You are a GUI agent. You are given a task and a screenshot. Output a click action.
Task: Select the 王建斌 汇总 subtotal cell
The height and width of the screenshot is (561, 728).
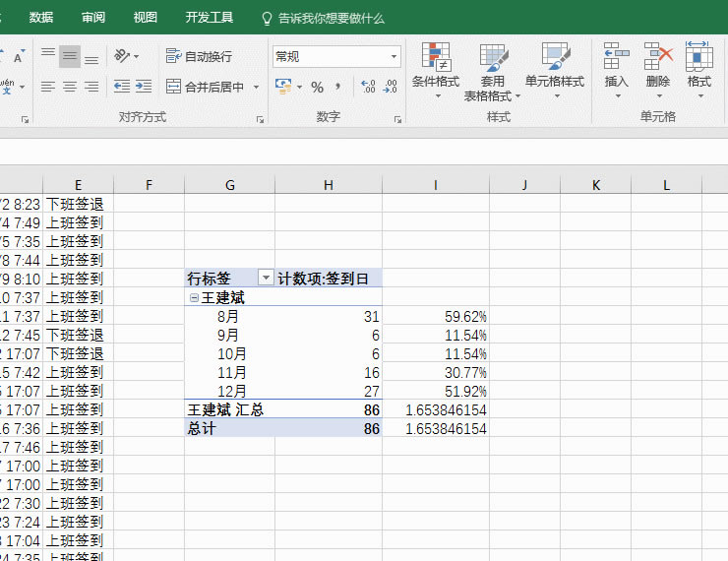[x=229, y=409]
